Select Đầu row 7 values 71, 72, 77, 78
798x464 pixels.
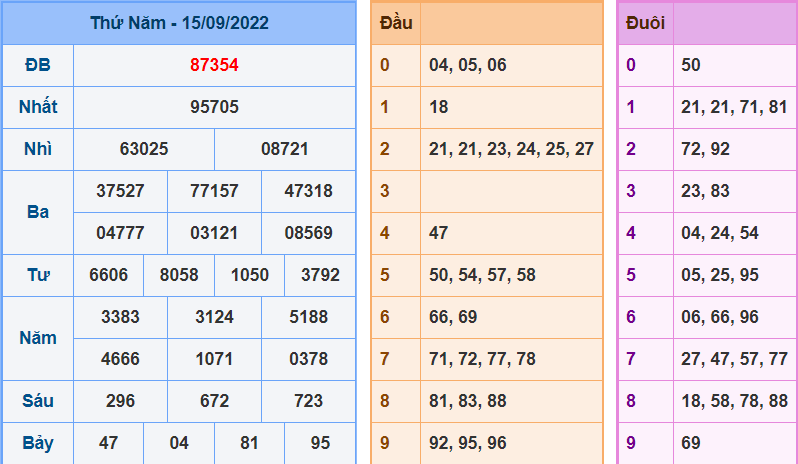(482, 359)
